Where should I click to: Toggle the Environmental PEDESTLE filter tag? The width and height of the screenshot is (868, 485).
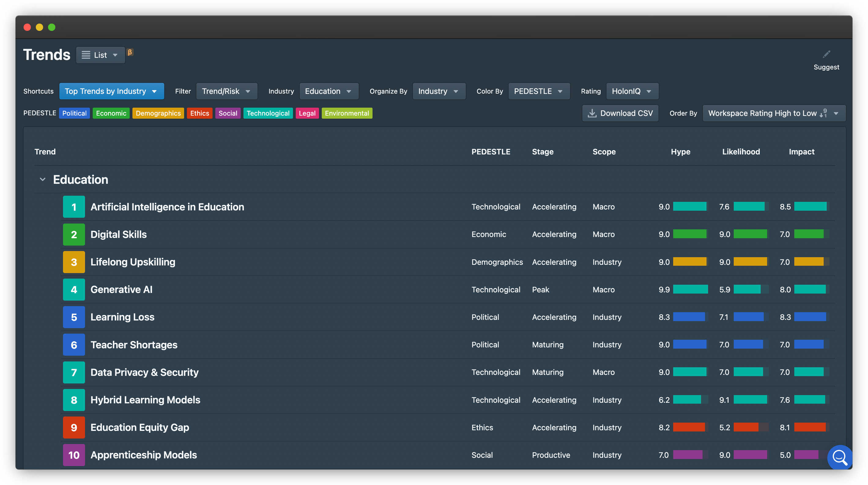(347, 113)
